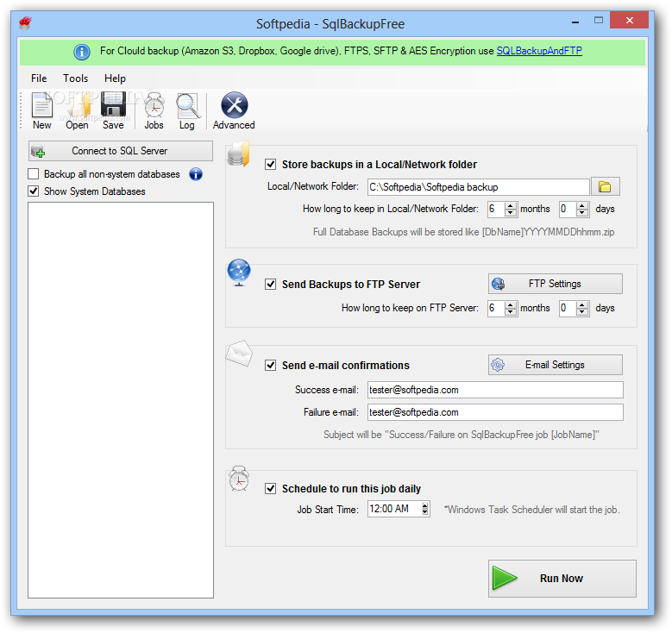Open the Tools menu
This screenshot has width=672, height=633.
(x=75, y=78)
